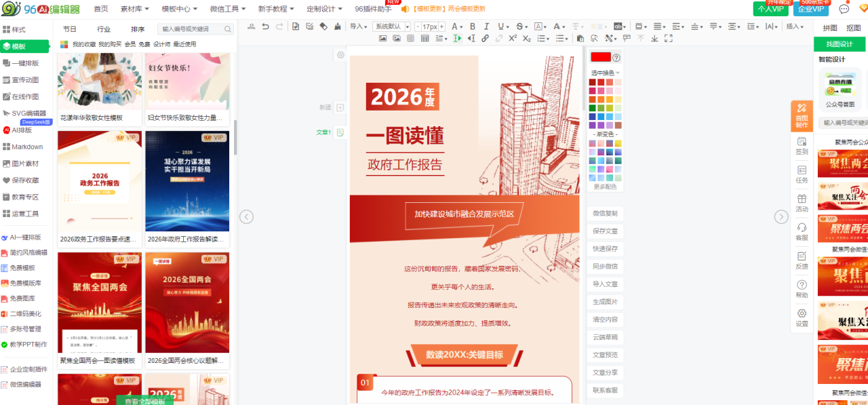Switch to the 抠图 tab
Screen dimensions: 868x405
pyautogui.click(x=854, y=28)
